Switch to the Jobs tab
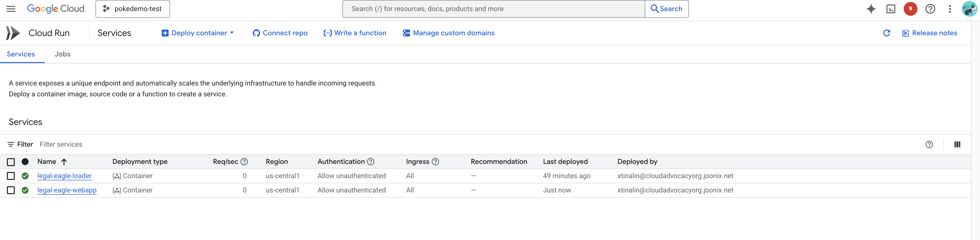The image size is (980, 240). click(x=63, y=54)
